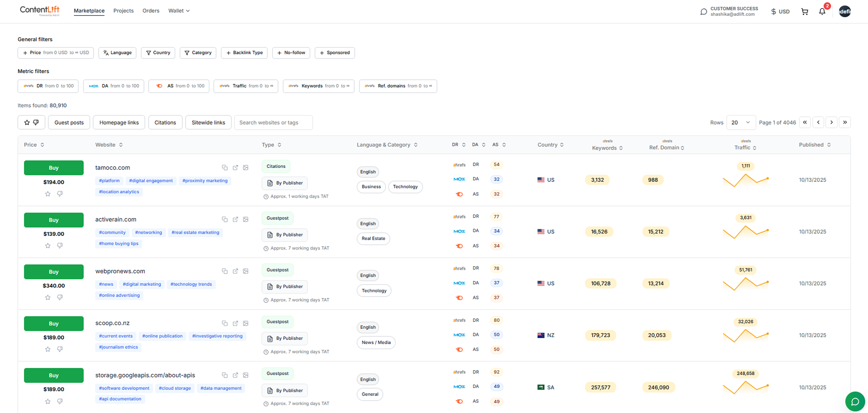Open the green live chat bubble
The height and width of the screenshot is (413, 868).
point(855,401)
